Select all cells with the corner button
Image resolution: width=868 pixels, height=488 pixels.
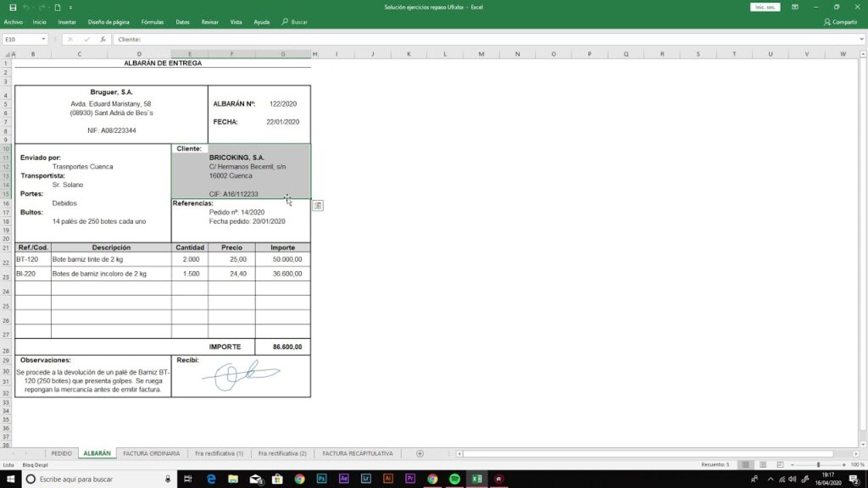pos(7,54)
